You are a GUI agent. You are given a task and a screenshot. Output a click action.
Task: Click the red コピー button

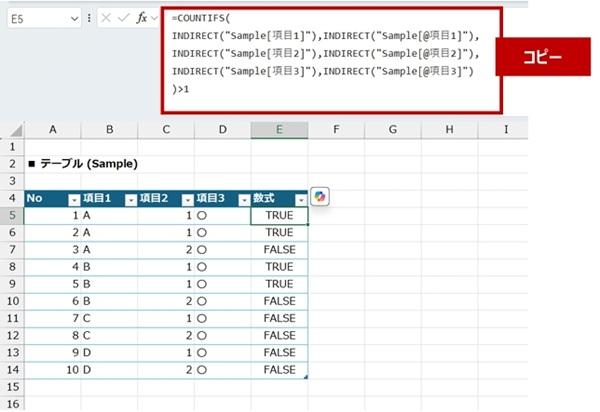tap(542, 59)
